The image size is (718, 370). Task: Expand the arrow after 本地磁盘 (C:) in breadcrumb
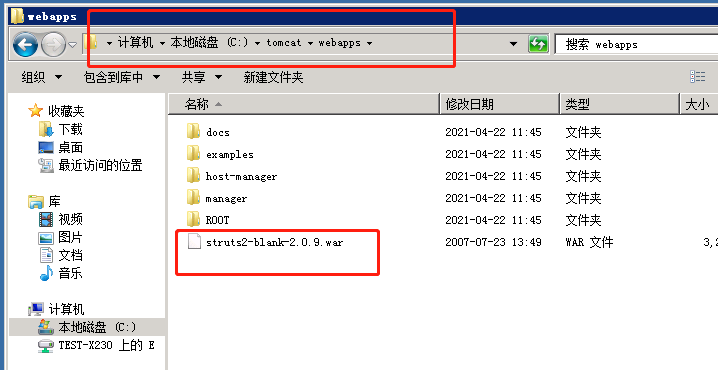tap(257, 43)
